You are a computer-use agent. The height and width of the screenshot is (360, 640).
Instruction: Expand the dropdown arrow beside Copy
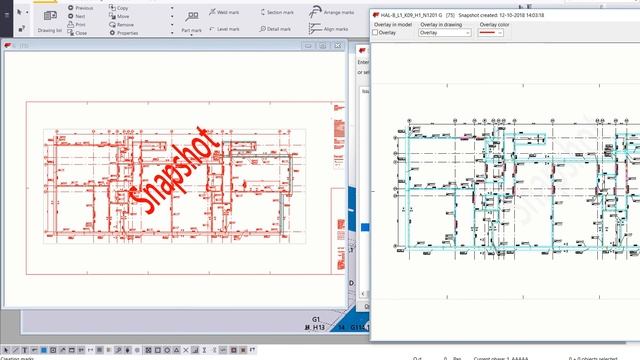click(x=172, y=8)
